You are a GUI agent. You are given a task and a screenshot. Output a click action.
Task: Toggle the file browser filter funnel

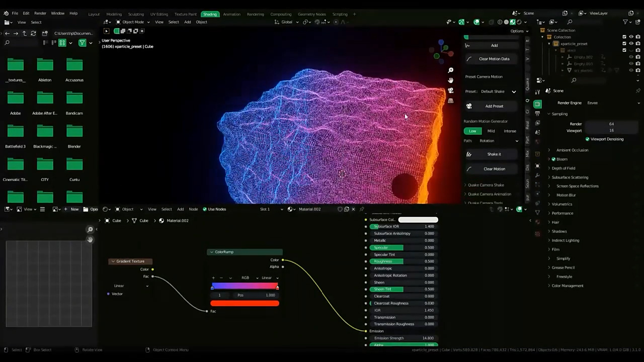pos(82,43)
